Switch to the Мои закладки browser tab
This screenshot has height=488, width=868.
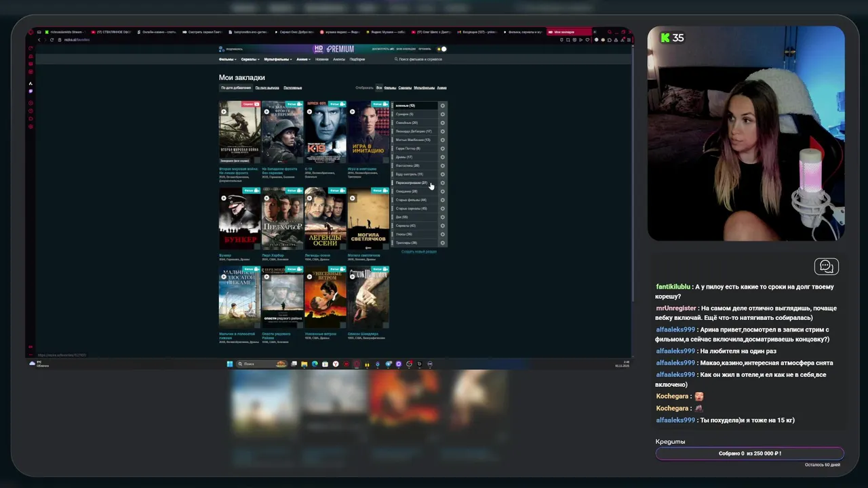pos(570,32)
